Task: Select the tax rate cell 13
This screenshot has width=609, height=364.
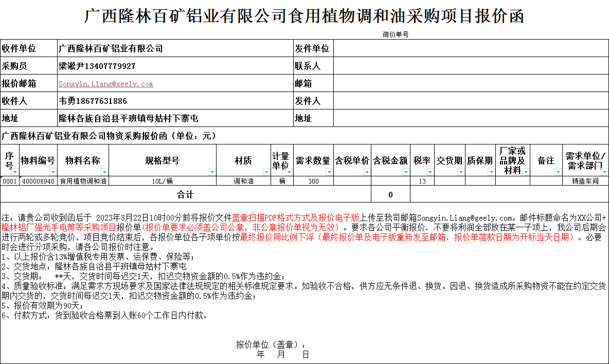Action: [x=422, y=181]
